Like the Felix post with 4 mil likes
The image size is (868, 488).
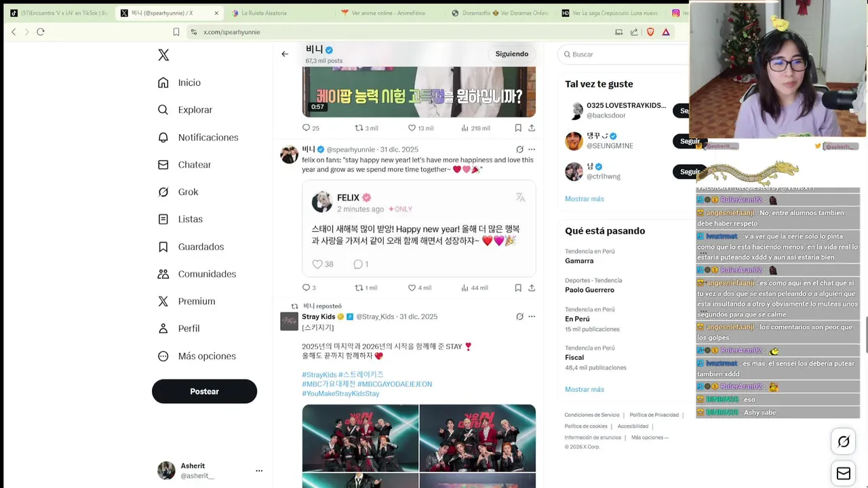point(420,287)
